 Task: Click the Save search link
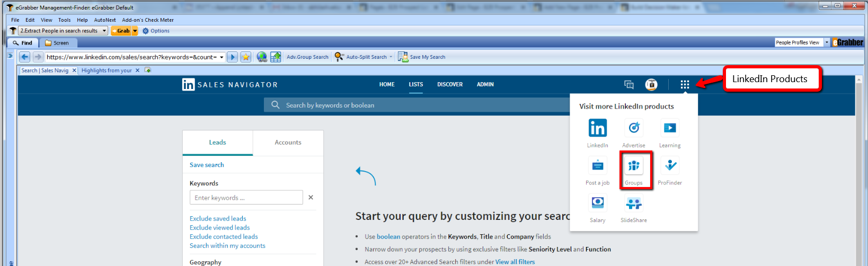point(207,165)
